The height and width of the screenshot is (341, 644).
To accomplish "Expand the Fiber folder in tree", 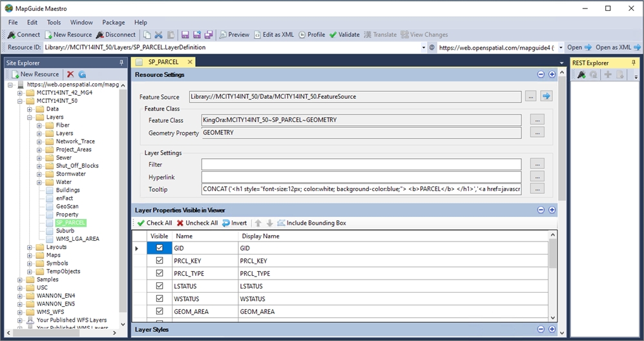I will [39, 125].
